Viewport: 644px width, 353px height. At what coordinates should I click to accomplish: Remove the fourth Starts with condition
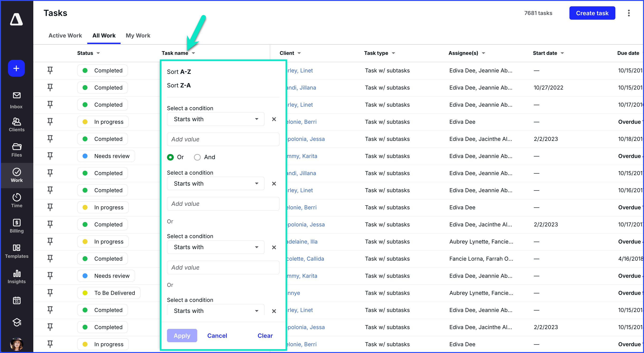click(x=274, y=311)
